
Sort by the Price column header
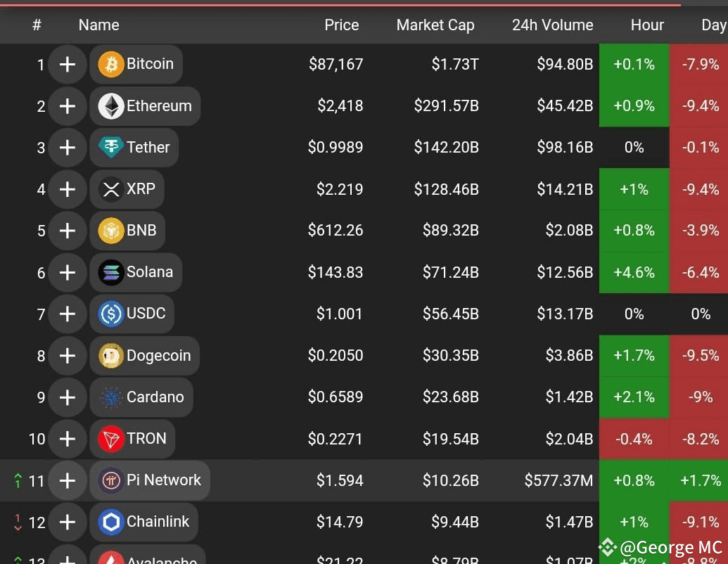[x=341, y=25]
